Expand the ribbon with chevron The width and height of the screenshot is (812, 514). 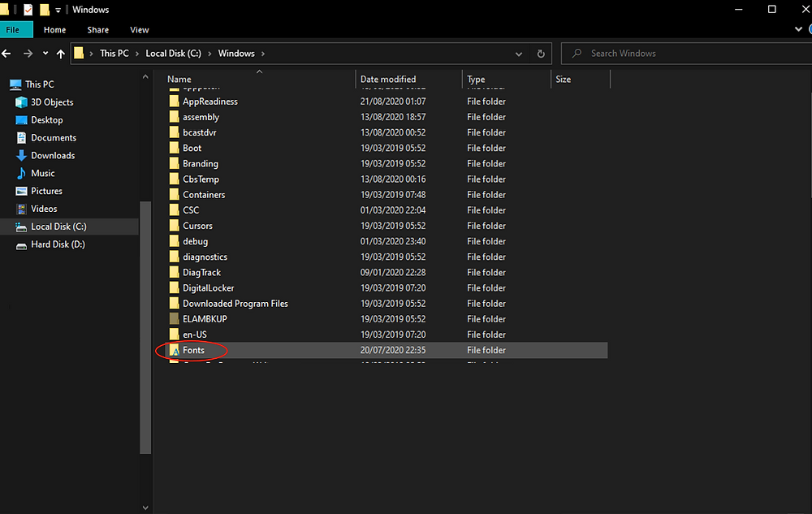click(x=798, y=29)
